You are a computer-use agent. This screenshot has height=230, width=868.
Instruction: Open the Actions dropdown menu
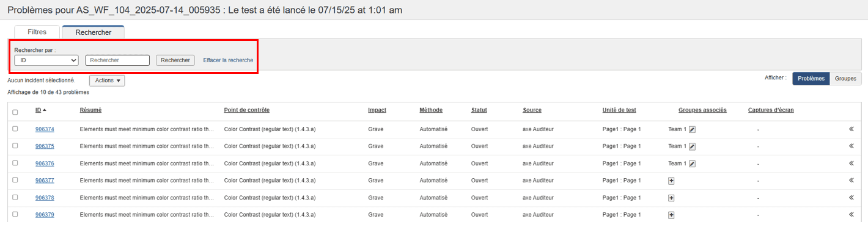(107, 81)
